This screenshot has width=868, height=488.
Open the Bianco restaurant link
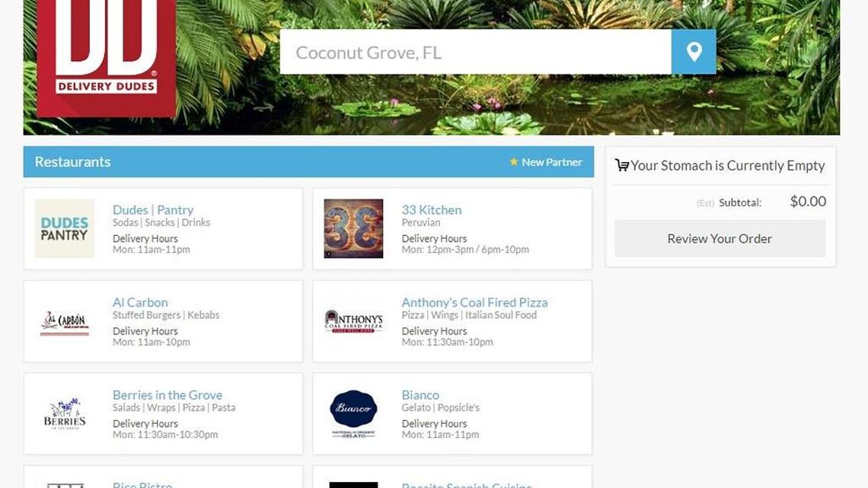point(420,394)
